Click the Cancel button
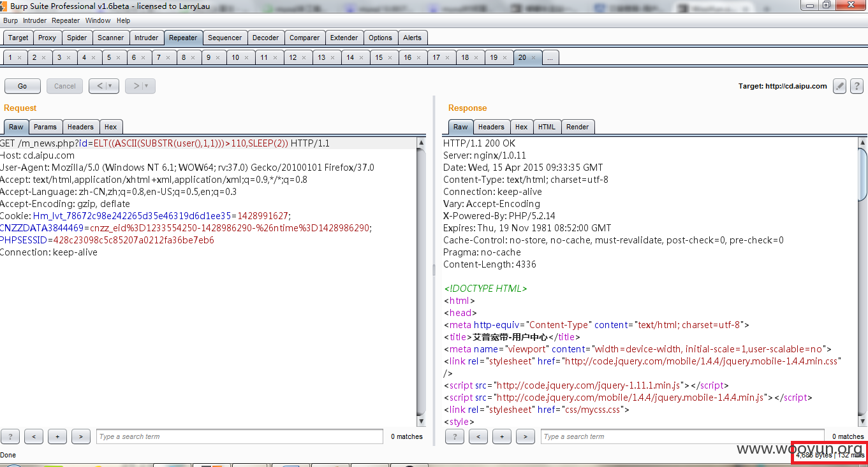The image size is (868, 467). 64,86
